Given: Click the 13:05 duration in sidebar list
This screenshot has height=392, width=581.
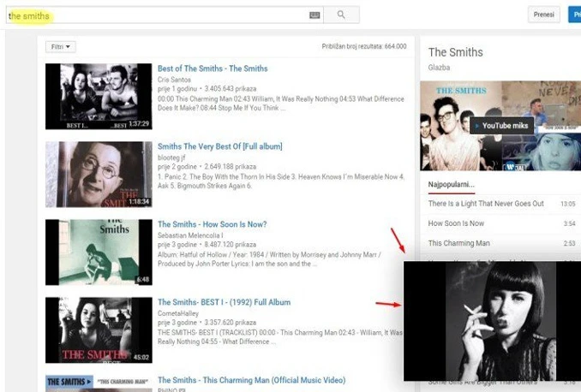Looking at the screenshot, I should click(567, 204).
